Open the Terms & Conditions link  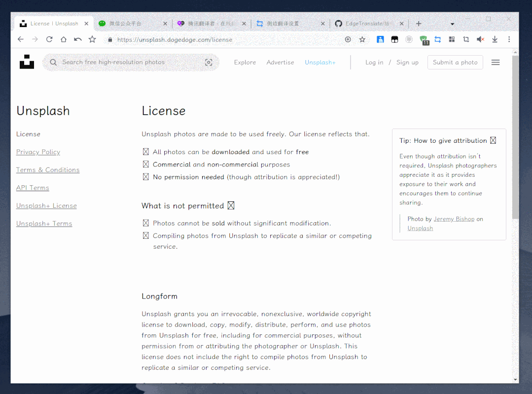pyautogui.click(x=48, y=170)
